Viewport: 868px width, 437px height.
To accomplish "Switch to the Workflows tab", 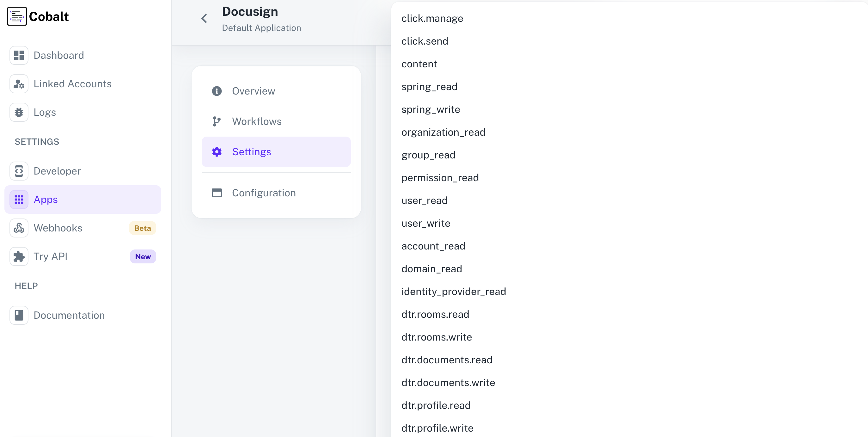I will (x=256, y=121).
